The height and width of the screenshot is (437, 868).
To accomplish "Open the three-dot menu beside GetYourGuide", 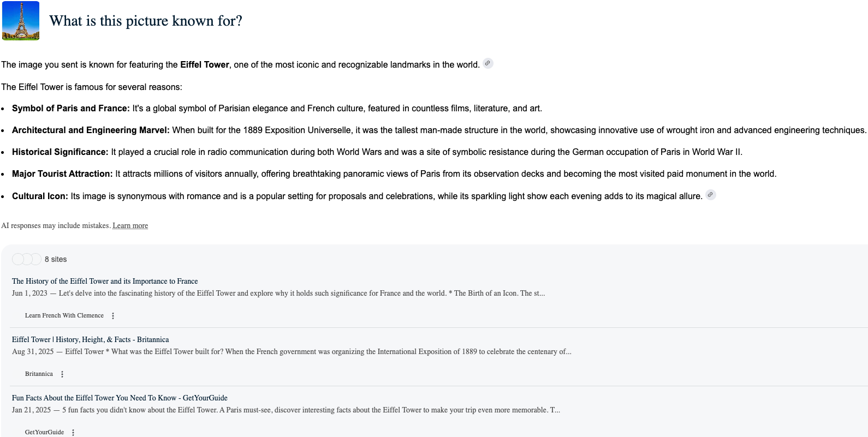I will (73, 433).
